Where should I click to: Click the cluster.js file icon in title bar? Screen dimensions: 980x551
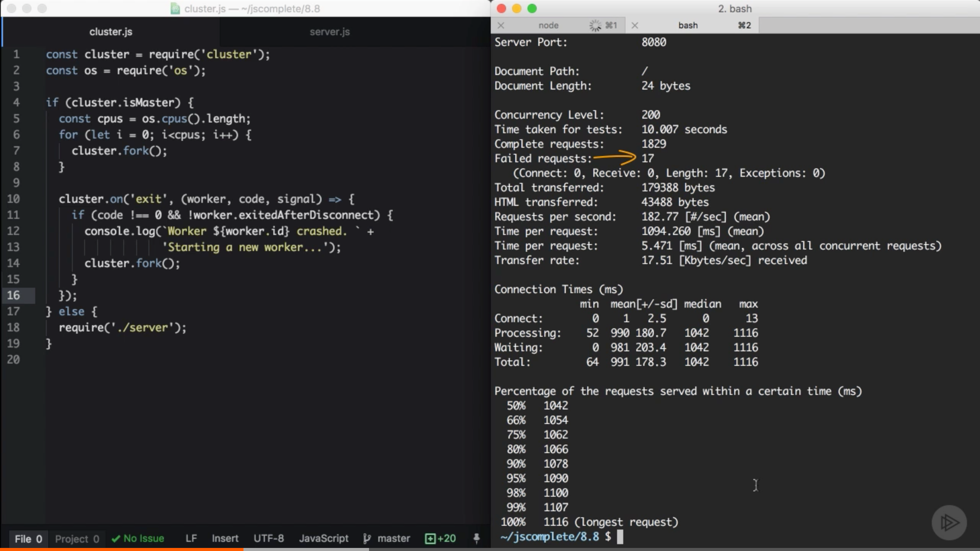(x=175, y=8)
